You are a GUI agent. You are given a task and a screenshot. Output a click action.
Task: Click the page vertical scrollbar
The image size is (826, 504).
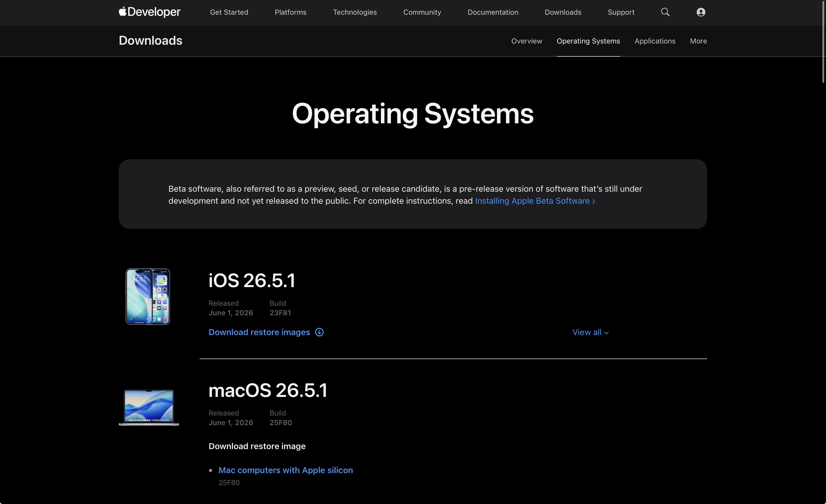(x=823, y=42)
